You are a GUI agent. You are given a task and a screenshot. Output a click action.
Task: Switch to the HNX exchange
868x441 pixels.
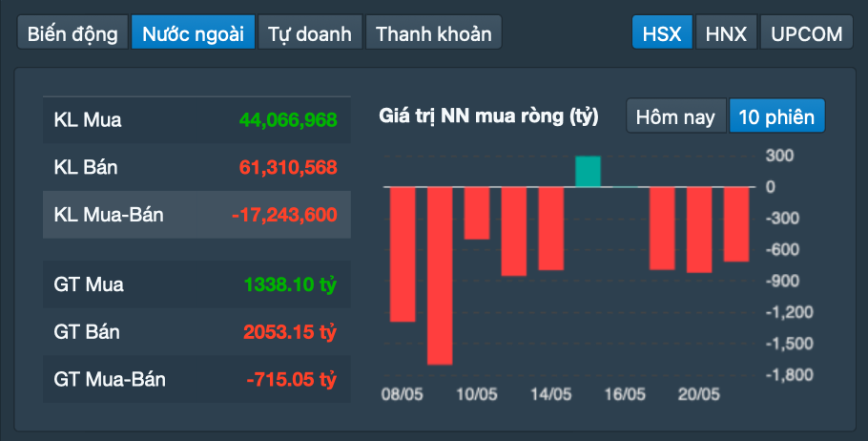coord(726,33)
